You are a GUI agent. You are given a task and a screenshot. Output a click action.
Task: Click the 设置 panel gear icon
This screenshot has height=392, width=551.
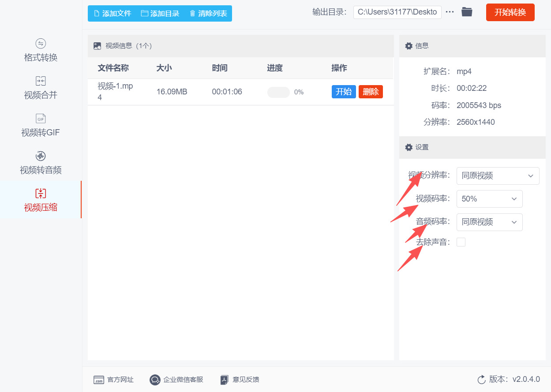[409, 147]
